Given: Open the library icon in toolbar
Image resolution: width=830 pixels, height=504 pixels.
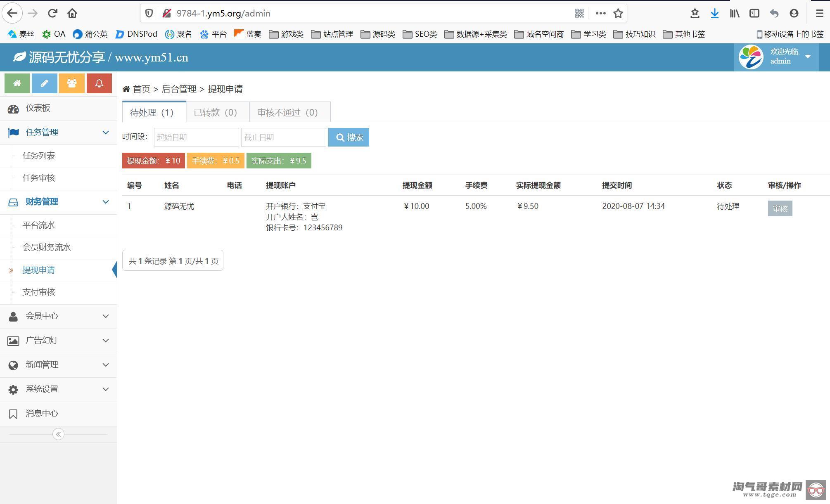Looking at the screenshot, I should pyautogui.click(x=735, y=13).
